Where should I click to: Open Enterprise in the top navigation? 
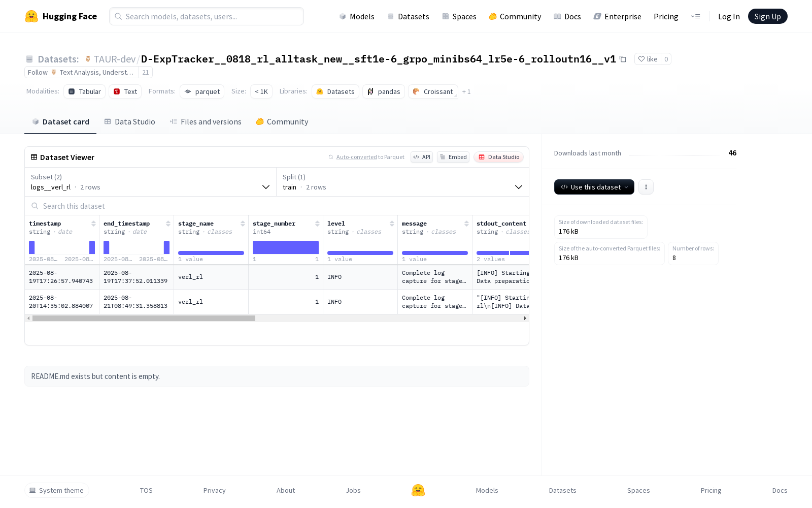[x=618, y=16]
